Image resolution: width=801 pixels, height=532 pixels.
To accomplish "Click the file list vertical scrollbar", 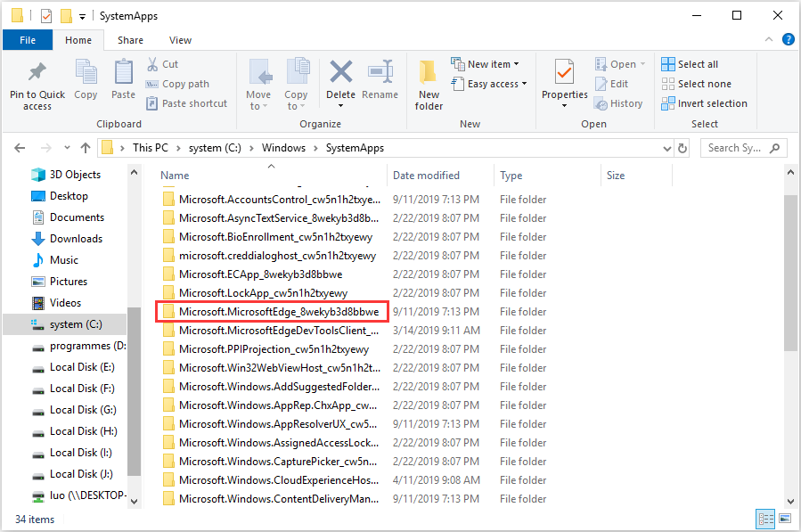I will pos(790,272).
